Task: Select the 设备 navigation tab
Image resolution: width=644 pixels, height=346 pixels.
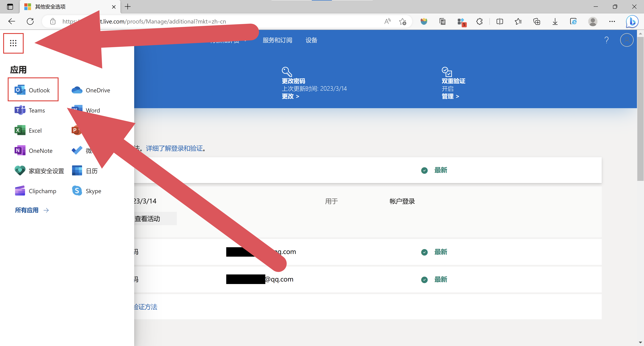Action: pos(311,40)
